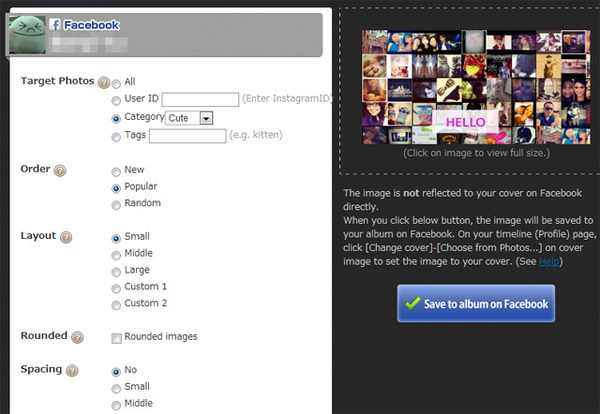Image resolution: width=600 pixels, height=414 pixels.
Task: Show help for the Rounded option
Action: point(76,337)
